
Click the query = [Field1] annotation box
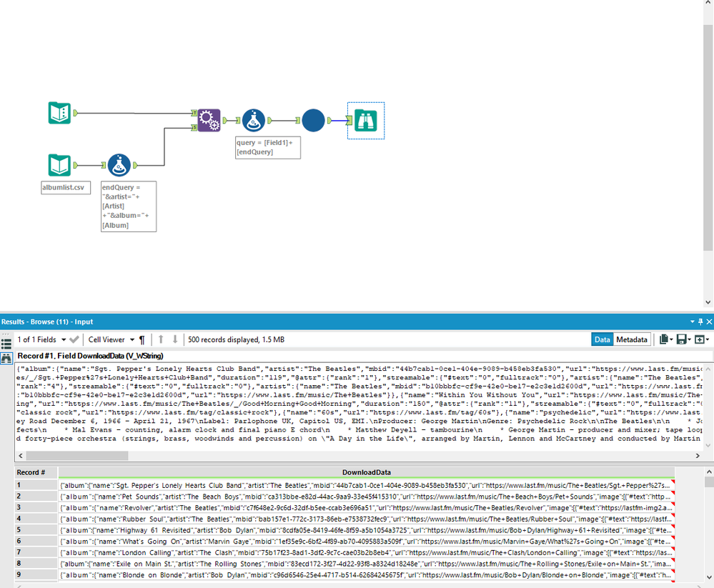pyautogui.click(x=268, y=147)
